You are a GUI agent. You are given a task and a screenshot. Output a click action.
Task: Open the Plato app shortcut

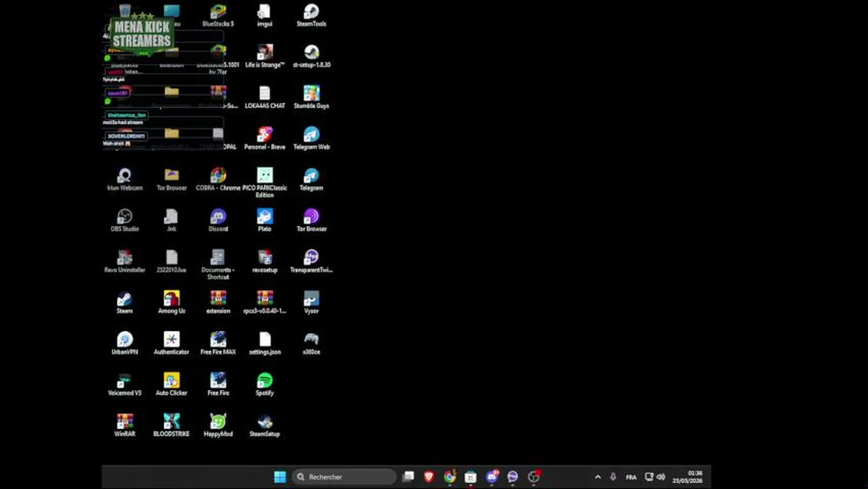click(x=264, y=221)
